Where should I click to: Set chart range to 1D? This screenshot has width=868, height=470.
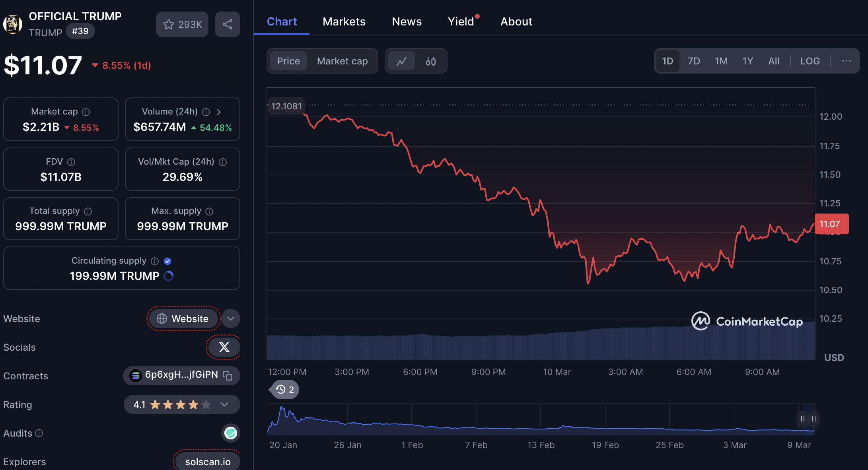668,61
